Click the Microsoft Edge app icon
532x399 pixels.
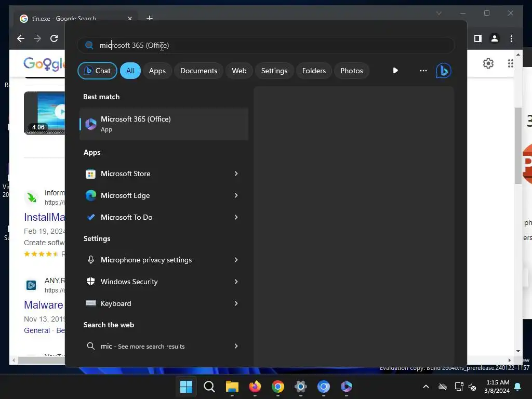click(x=90, y=195)
